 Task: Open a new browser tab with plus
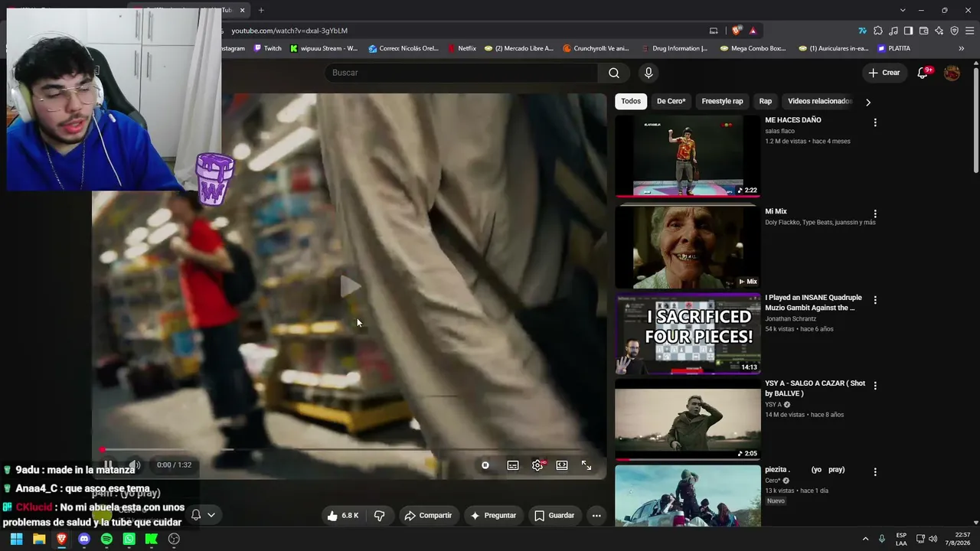261,10
